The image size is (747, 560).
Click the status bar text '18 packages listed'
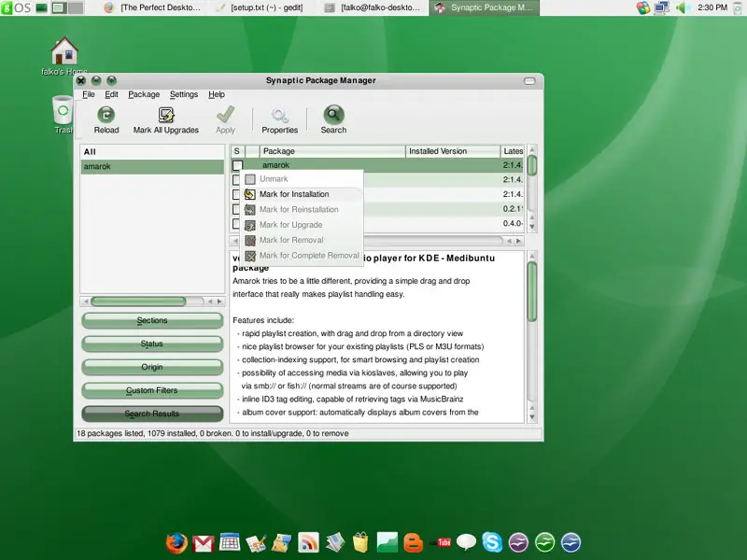(x=110, y=433)
